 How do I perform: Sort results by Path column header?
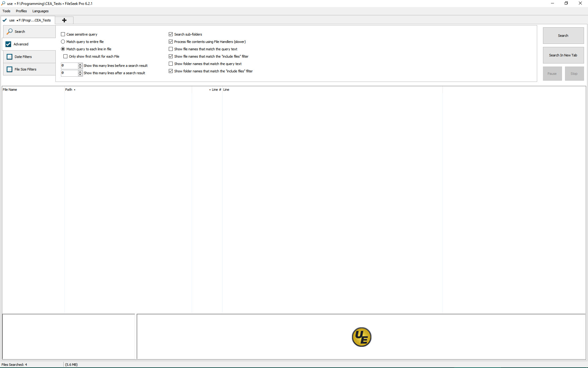pyautogui.click(x=69, y=90)
